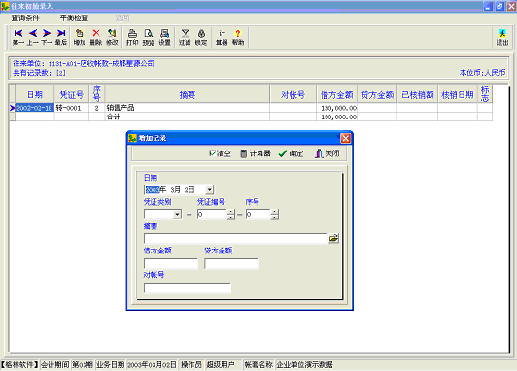Click 业务日期 value in status bar
The image size is (517, 371).
[152, 365]
